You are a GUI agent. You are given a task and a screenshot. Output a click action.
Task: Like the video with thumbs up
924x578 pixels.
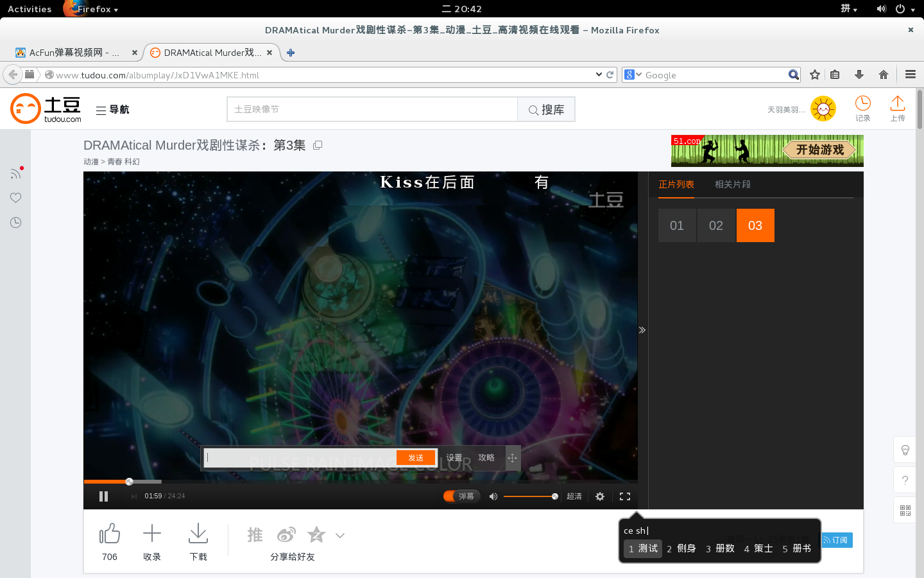coord(110,534)
